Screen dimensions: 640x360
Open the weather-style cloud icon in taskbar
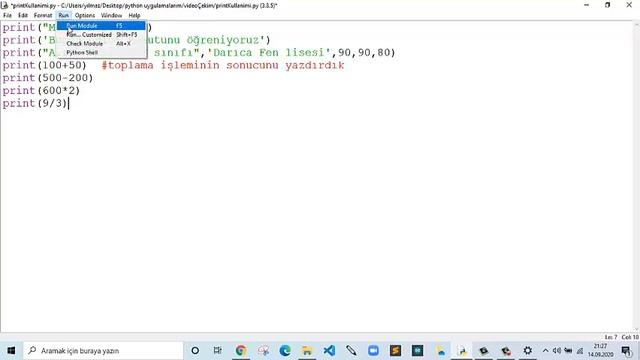[x=440, y=351]
